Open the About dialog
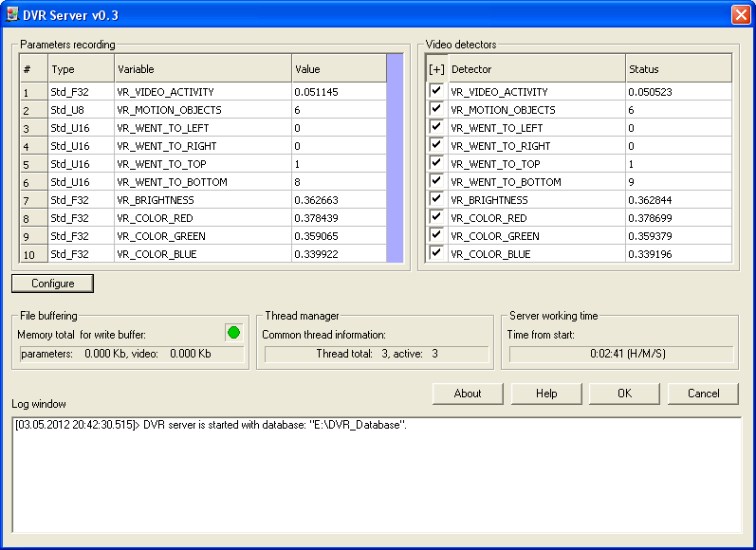756x550 pixels. click(468, 394)
